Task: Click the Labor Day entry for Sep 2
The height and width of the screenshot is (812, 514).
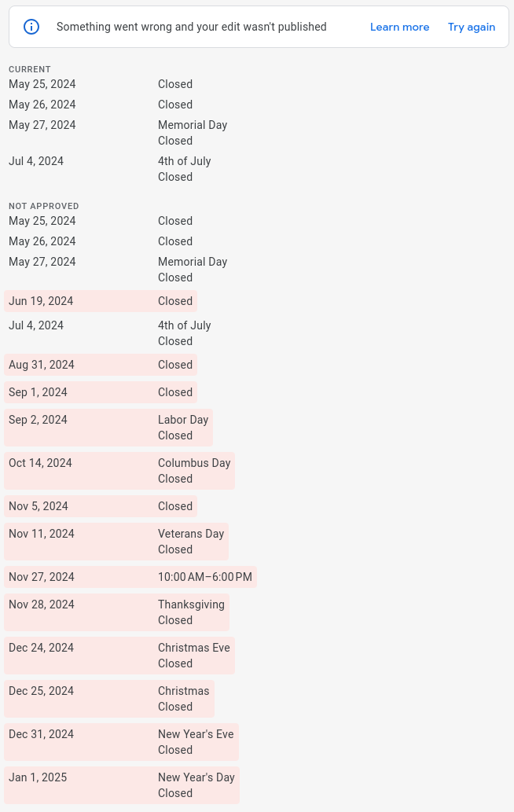Action: 108,428
